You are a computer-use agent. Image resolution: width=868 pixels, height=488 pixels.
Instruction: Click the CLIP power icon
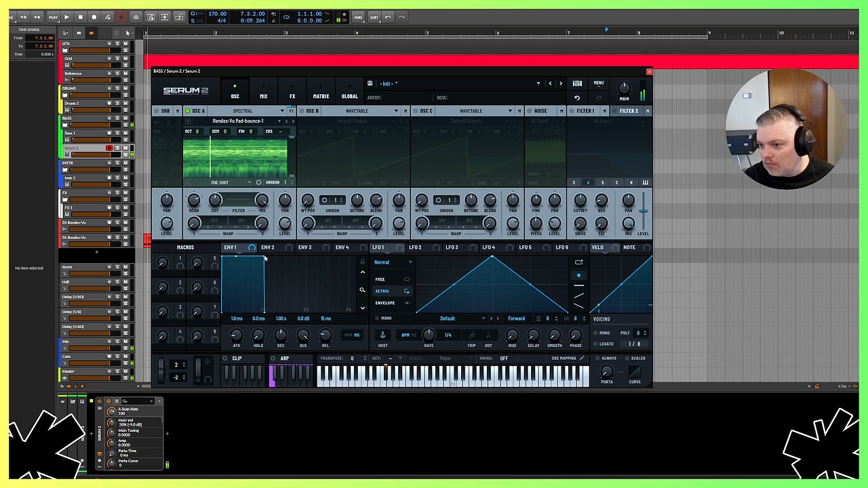[225, 359]
